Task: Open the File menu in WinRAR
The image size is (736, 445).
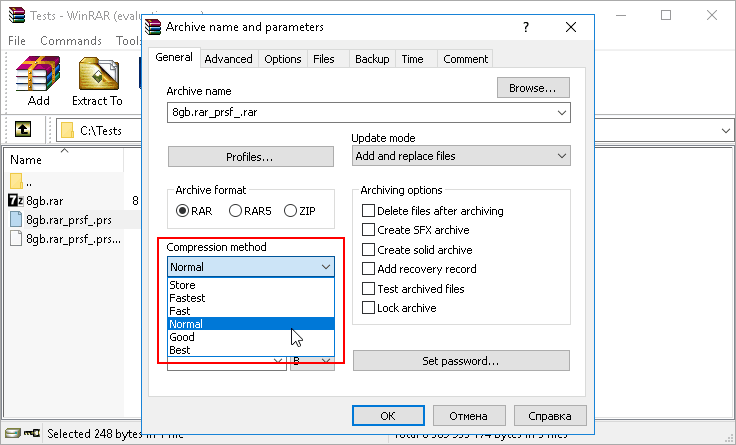Action: [17, 41]
